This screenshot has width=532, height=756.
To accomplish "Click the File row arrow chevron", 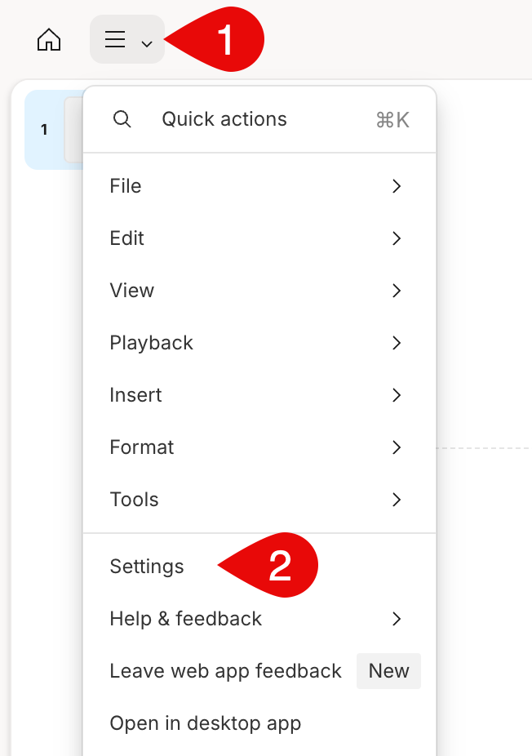I will pyautogui.click(x=397, y=186).
